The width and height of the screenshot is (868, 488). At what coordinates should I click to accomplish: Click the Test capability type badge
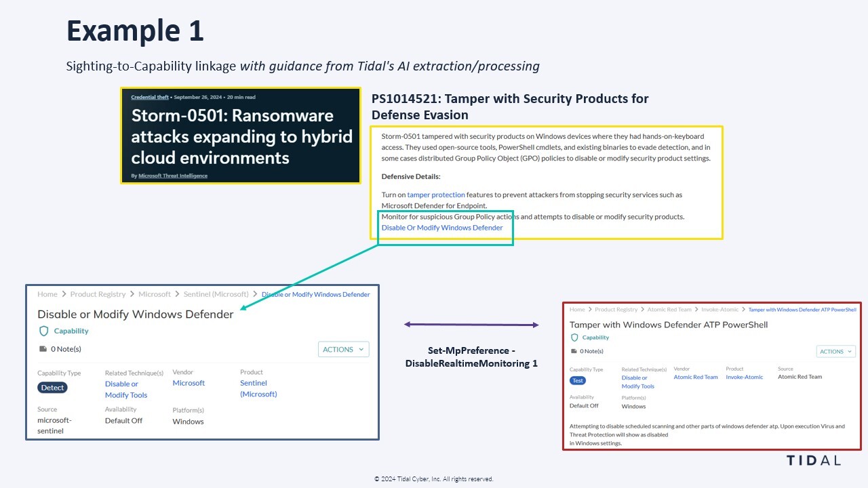click(577, 380)
